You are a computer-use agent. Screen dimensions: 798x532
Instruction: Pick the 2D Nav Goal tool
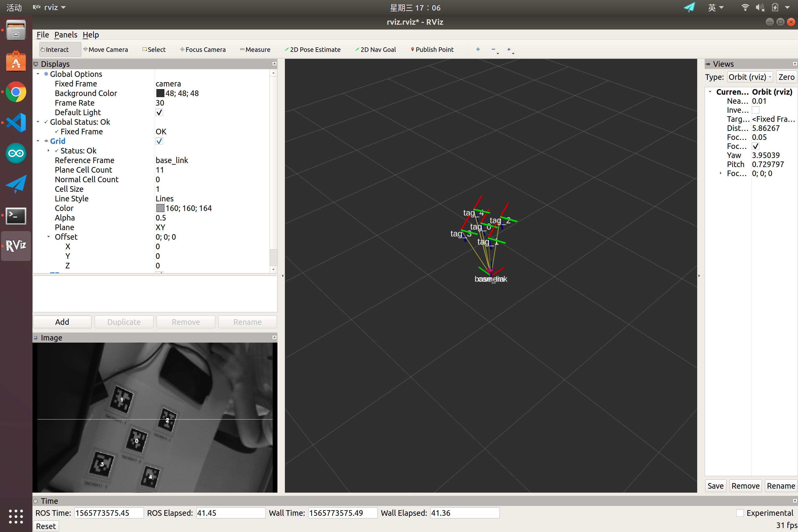375,49
